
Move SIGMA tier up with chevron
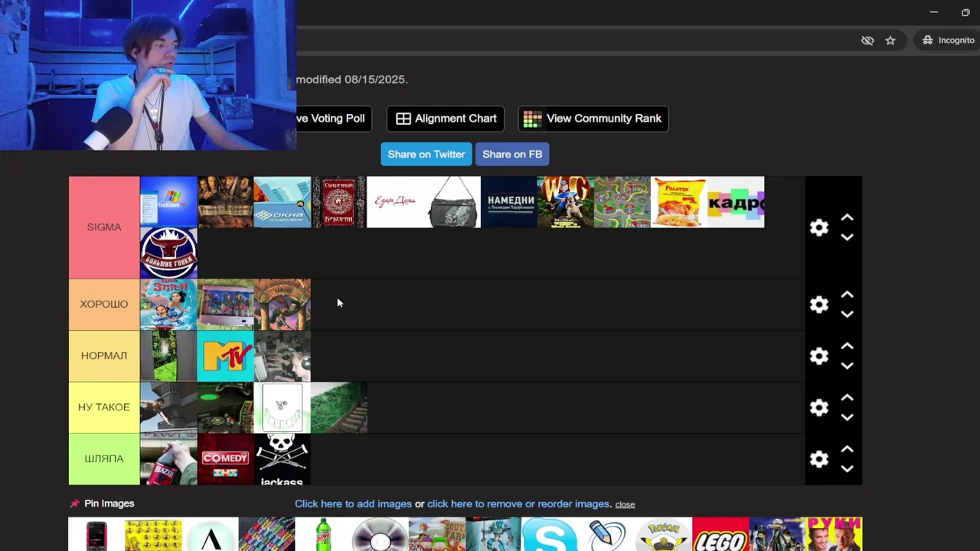tap(847, 218)
